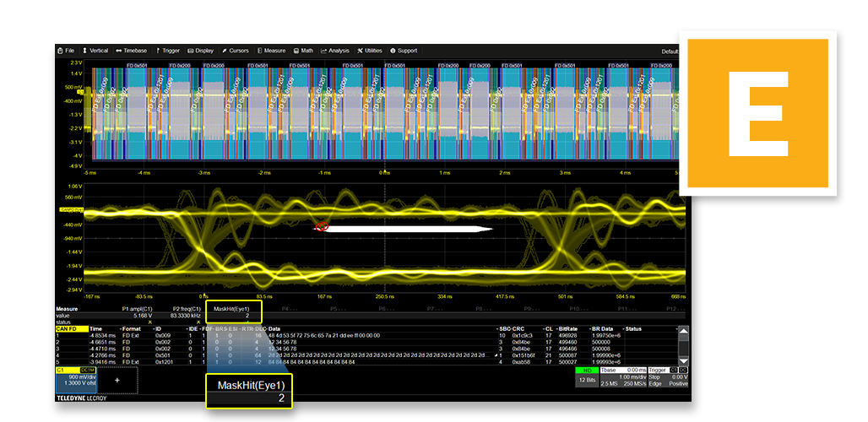Select the Math menu
Screen dimensions: 868x422
click(x=304, y=51)
